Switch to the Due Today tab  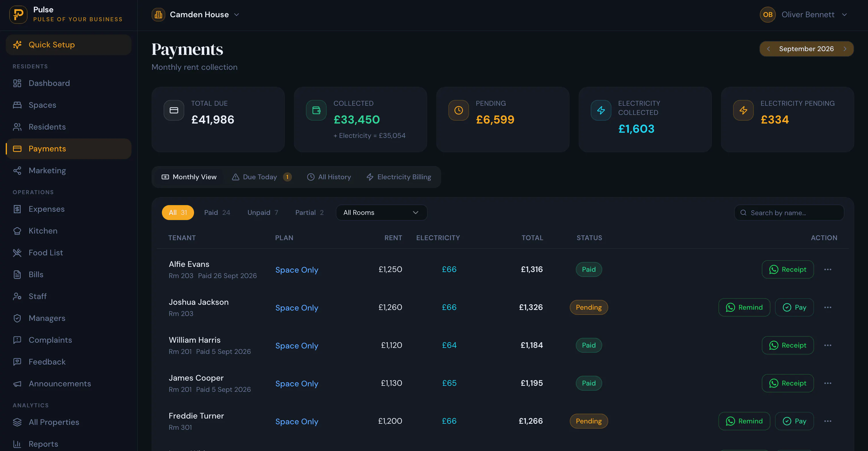click(x=262, y=177)
